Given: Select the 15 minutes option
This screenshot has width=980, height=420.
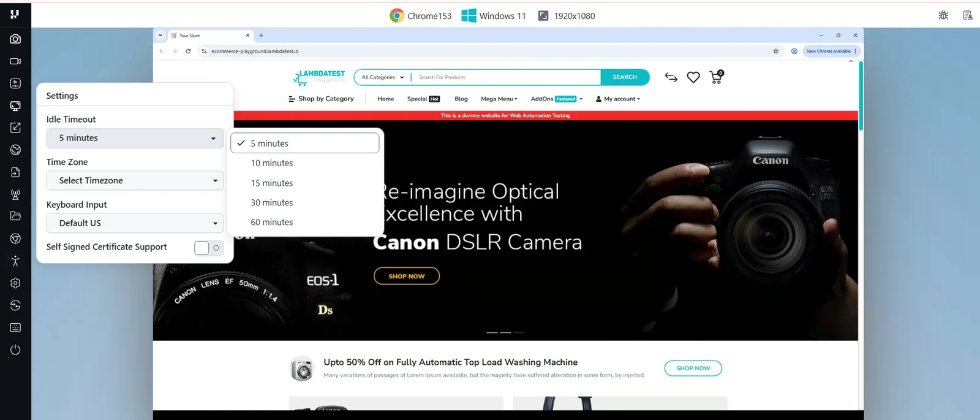Looking at the screenshot, I should 305,183.
